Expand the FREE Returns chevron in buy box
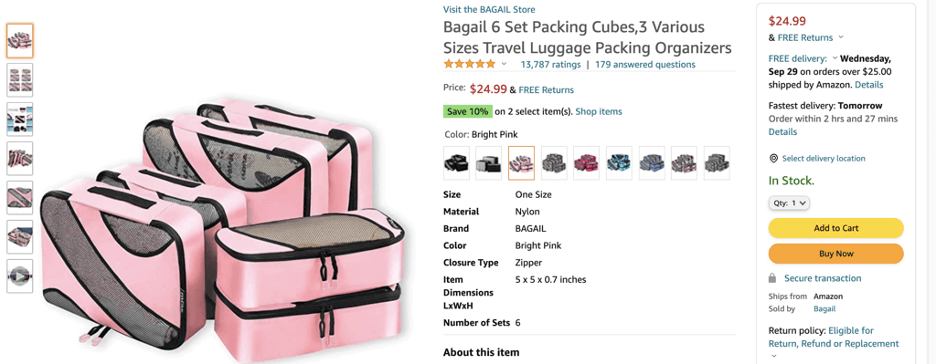 [x=841, y=37]
